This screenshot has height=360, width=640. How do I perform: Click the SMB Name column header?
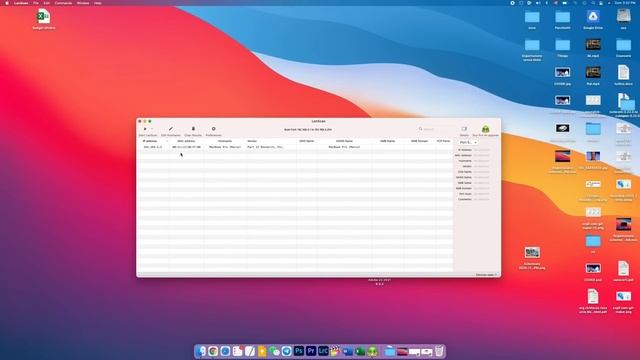click(x=387, y=141)
